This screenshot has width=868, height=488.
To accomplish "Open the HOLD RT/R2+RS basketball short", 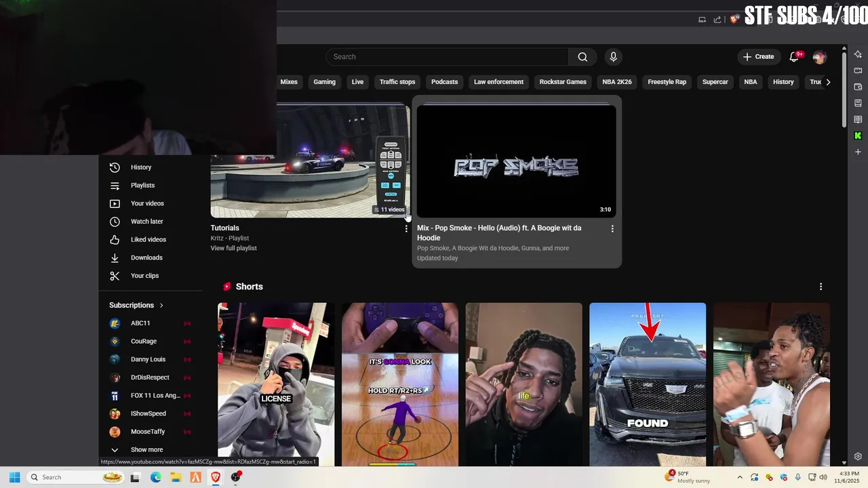I will 400,384.
